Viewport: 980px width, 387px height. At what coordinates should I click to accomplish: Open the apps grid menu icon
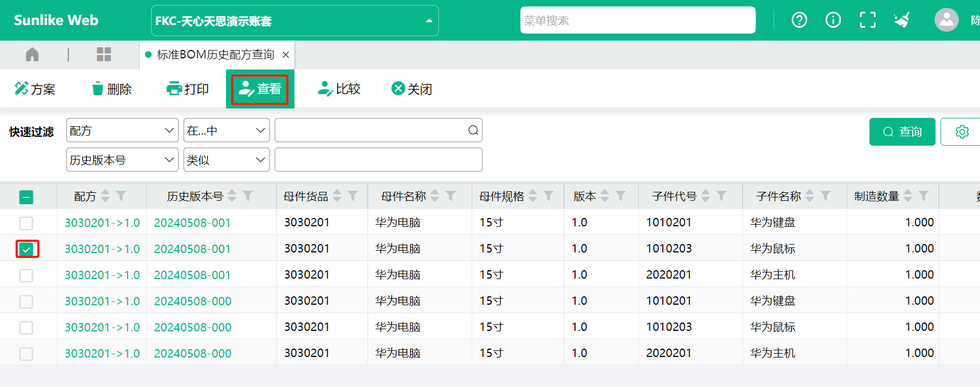click(x=104, y=54)
